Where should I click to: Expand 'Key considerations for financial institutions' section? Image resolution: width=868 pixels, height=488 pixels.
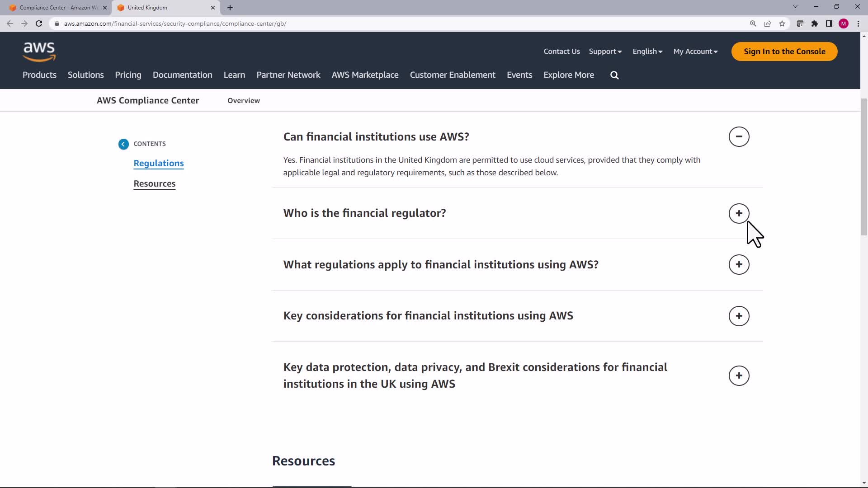[x=739, y=316]
